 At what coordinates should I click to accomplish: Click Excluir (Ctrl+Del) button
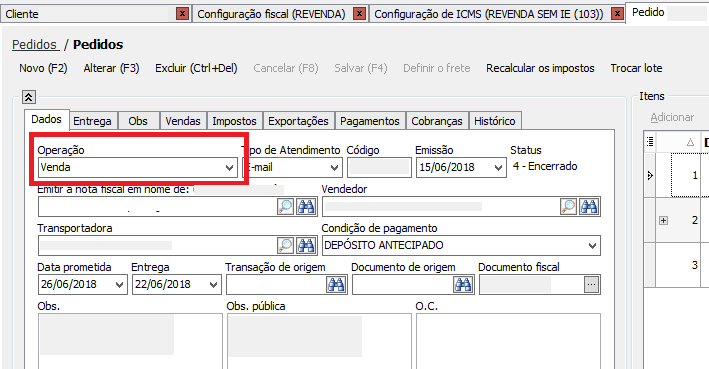pos(196,68)
